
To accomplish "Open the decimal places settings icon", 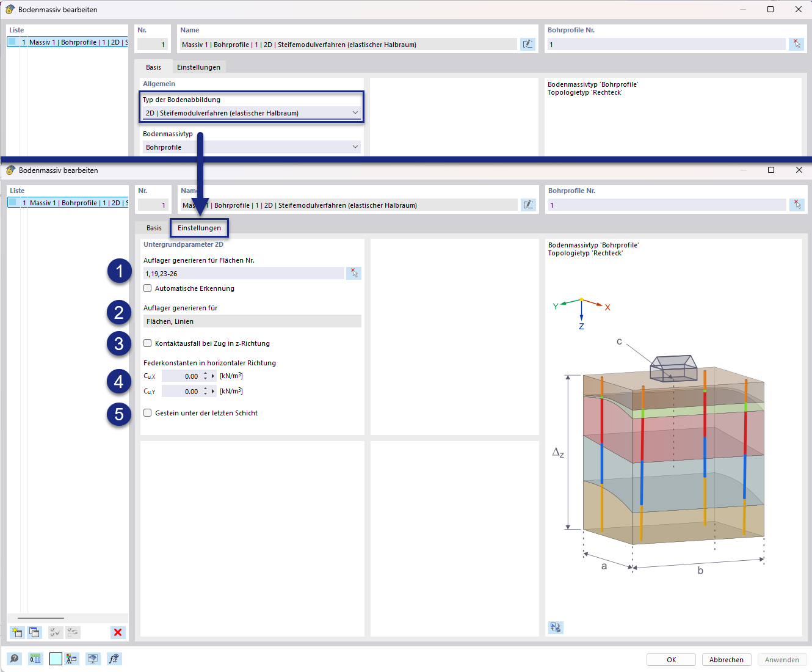I will tap(35, 659).
